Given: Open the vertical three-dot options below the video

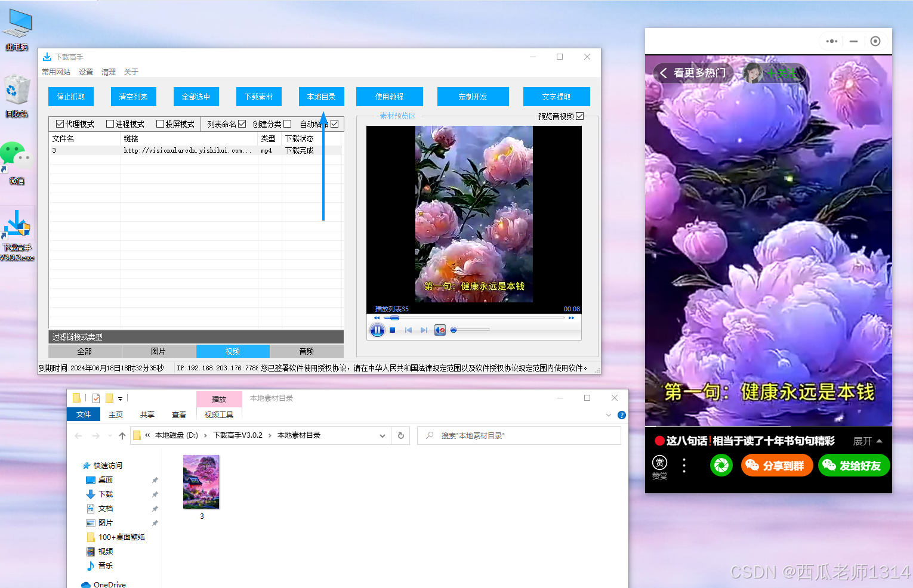Looking at the screenshot, I should [684, 466].
